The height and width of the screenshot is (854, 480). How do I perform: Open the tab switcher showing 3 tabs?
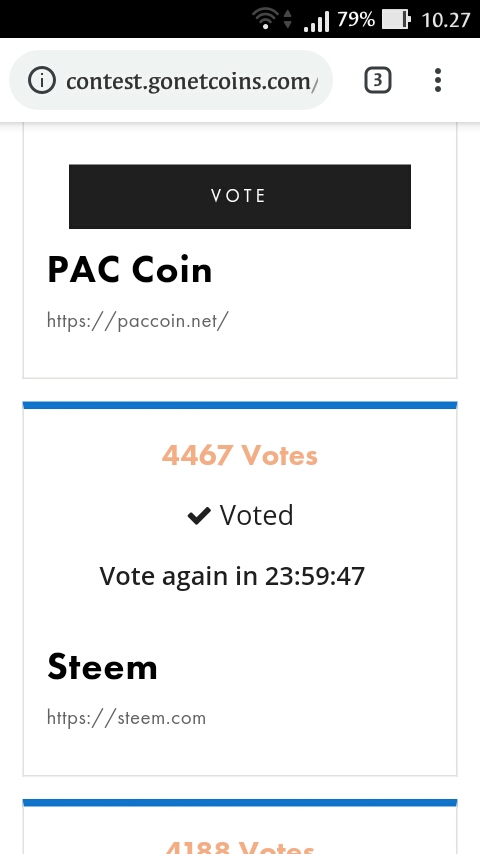coord(378,81)
